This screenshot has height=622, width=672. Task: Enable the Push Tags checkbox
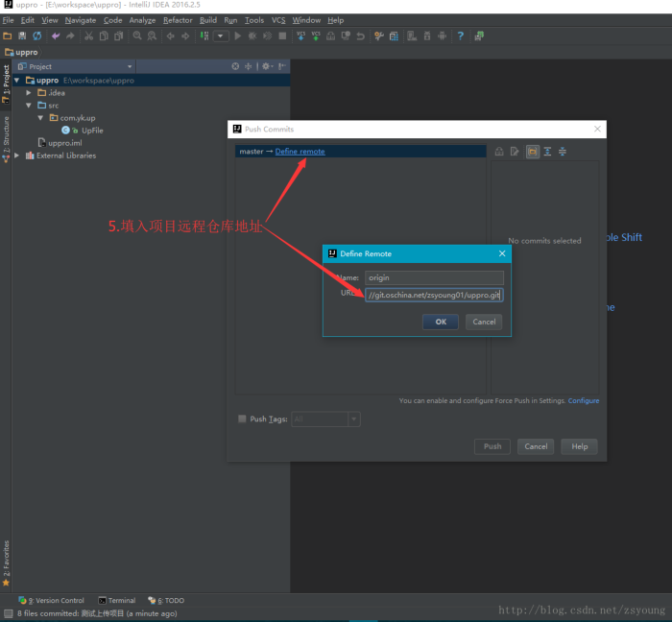pyautogui.click(x=242, y=419)
